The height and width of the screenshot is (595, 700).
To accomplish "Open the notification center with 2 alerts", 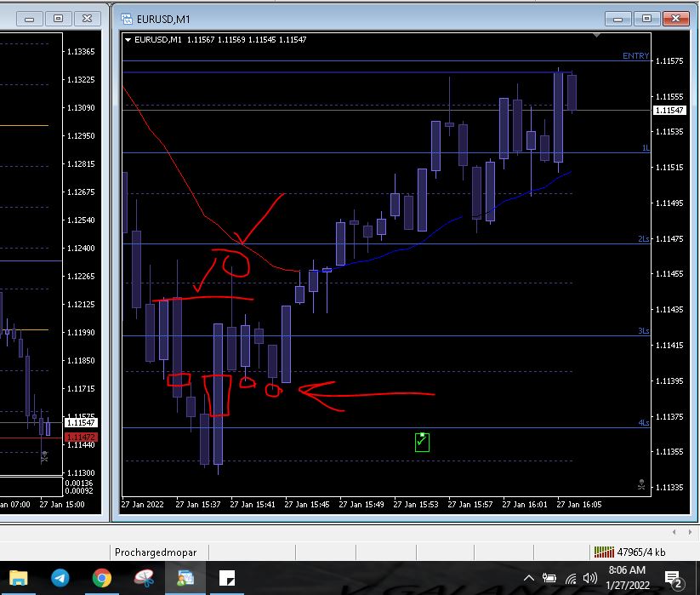I will [x=674, y=580].
